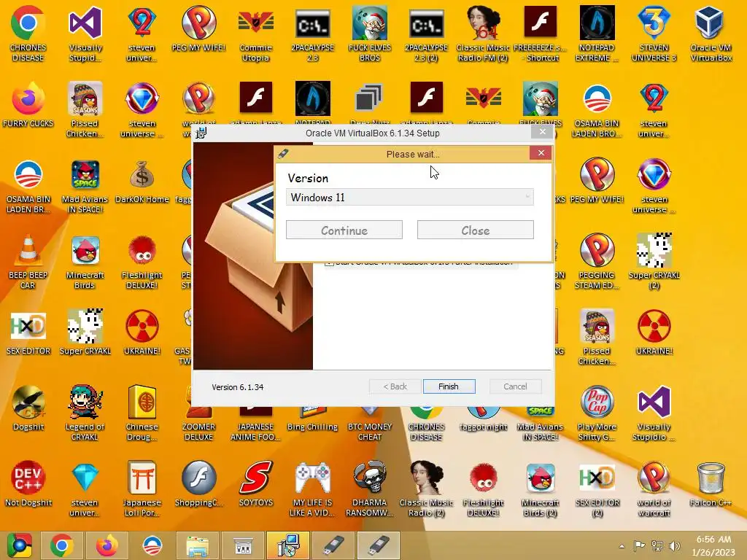Screen dimensions: 747x560
Task: Select the Classic Music Radio FM (2) icon
Action: 483,34
